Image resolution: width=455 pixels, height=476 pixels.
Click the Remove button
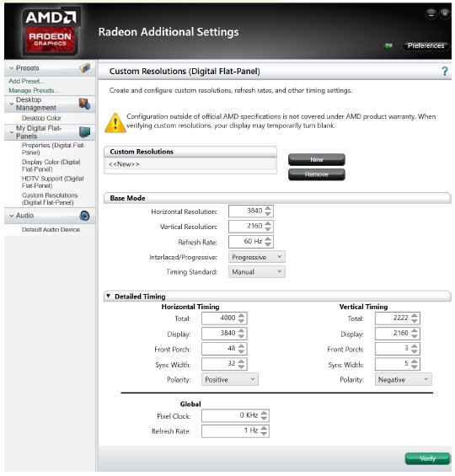pos(317,174)
